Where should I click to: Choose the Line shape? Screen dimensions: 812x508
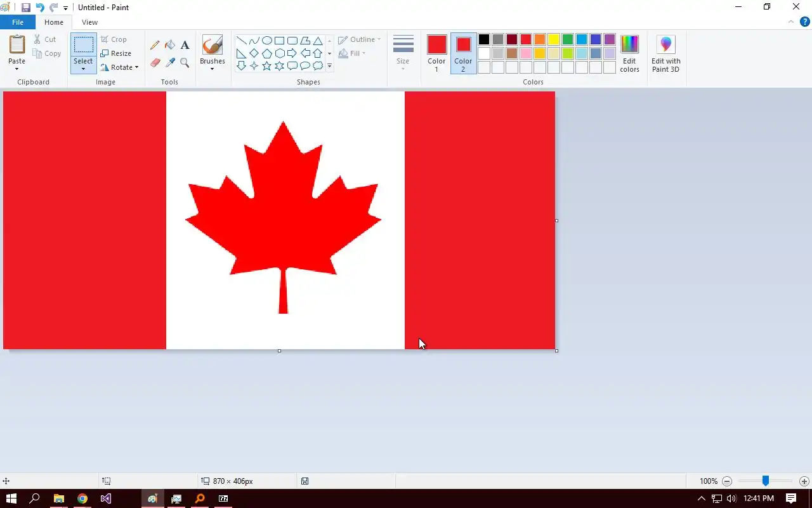tap(242, 41)
